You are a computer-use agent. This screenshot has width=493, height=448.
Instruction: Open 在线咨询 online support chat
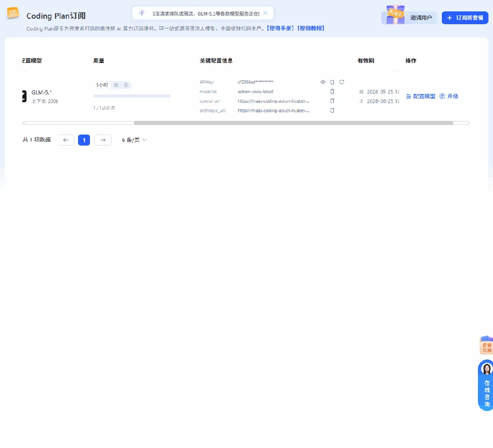[486, 385]
